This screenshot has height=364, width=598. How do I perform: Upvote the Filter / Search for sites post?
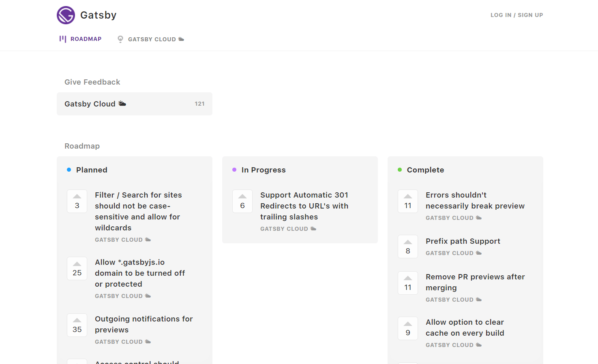point(77,201)
